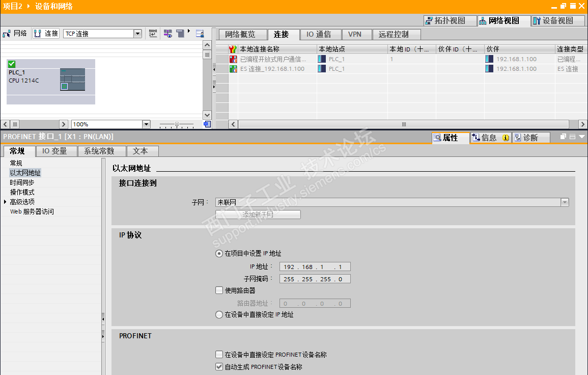Click the 添加新子网 button
Screen dimensions: 588x375
click(258, 215)
